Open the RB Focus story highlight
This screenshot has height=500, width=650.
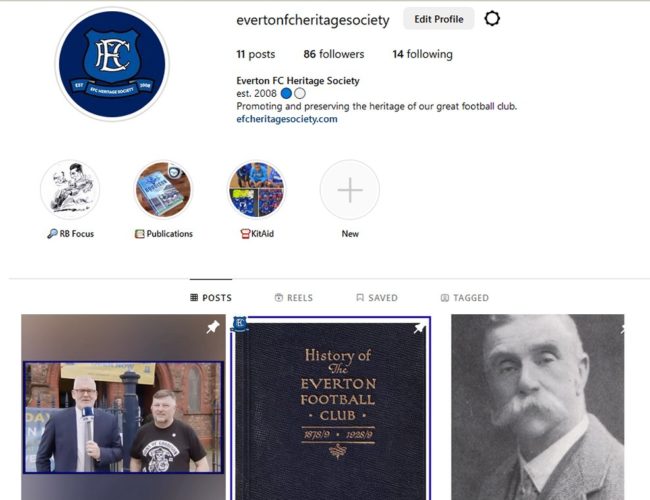[x=70, y=189]
